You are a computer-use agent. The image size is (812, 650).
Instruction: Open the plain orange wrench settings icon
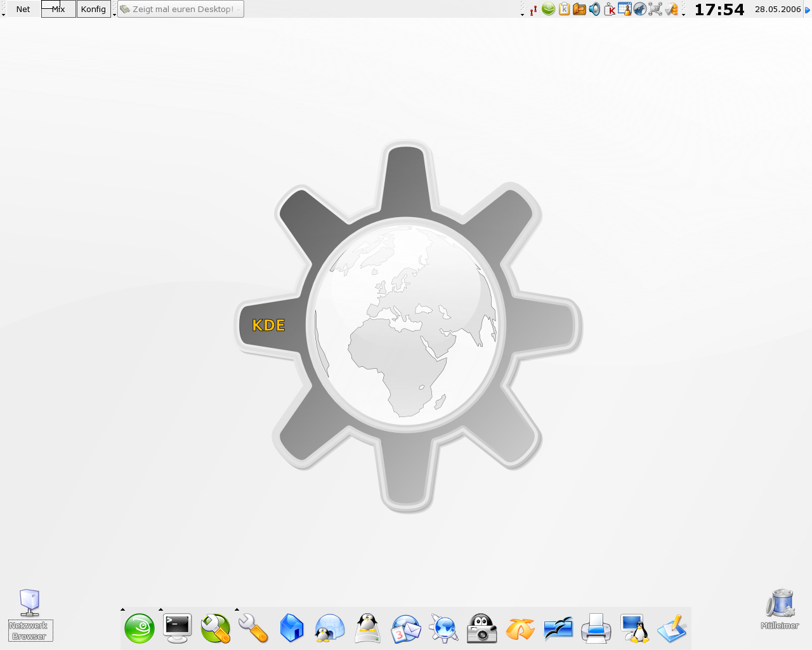pos(254,628)
